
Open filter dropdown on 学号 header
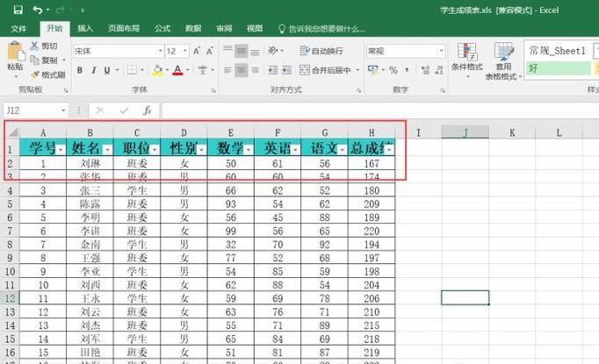pyautogui.click(x=61, y=150)
